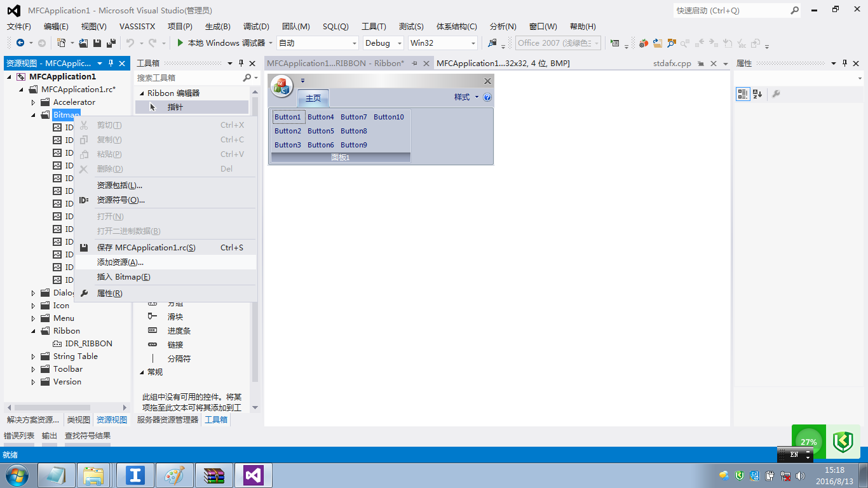The width and height of the screenshot is (868, 488).
Task: Choose 插入 Bitmap(E) from the context menu
Action: [165, 277]
